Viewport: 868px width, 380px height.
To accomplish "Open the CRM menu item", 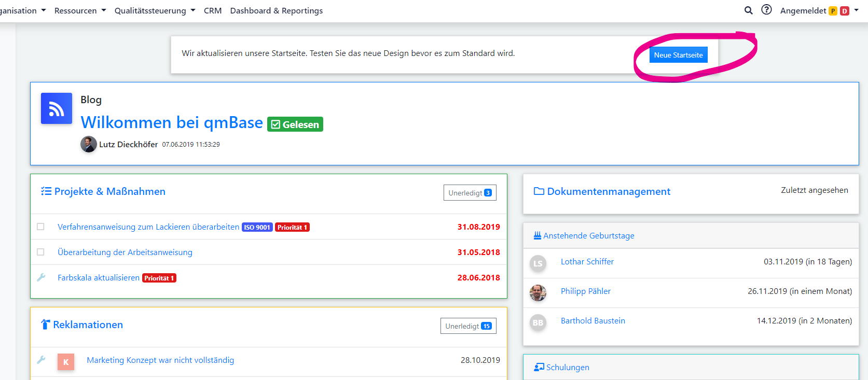I will (x=213, y=10).
